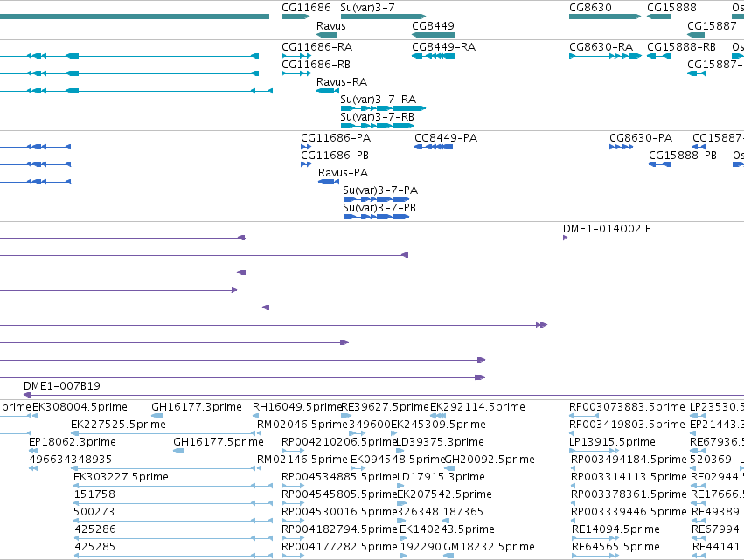The width and height of the screenshot is (744, 560).
Task: Click the 151758 EST label
Action: pyautogui.click(x=94, y=494)
